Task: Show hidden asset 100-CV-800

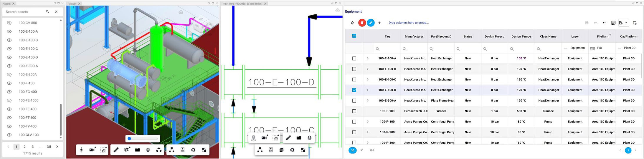Action: click(9, 23)
